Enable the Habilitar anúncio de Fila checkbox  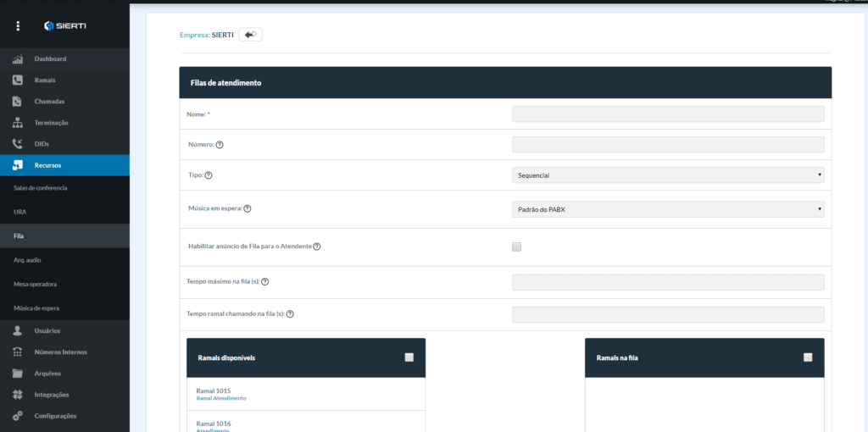point(517,247)
